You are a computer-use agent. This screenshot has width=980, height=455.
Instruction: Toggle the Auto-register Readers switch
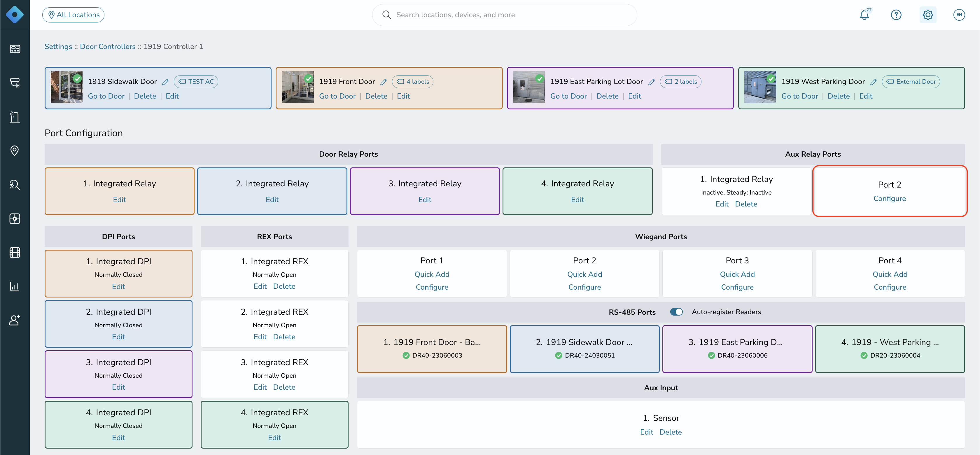[676, 311]
